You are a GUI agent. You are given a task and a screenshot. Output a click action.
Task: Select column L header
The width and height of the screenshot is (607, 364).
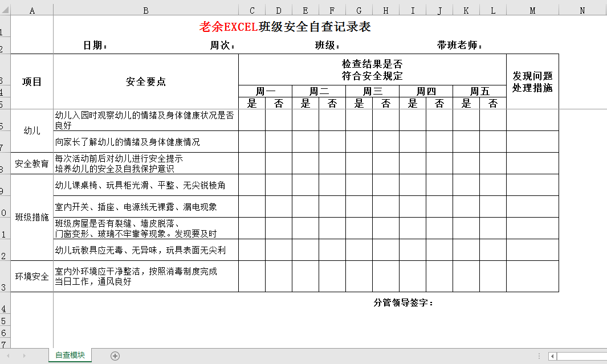(x=493, y=10)
